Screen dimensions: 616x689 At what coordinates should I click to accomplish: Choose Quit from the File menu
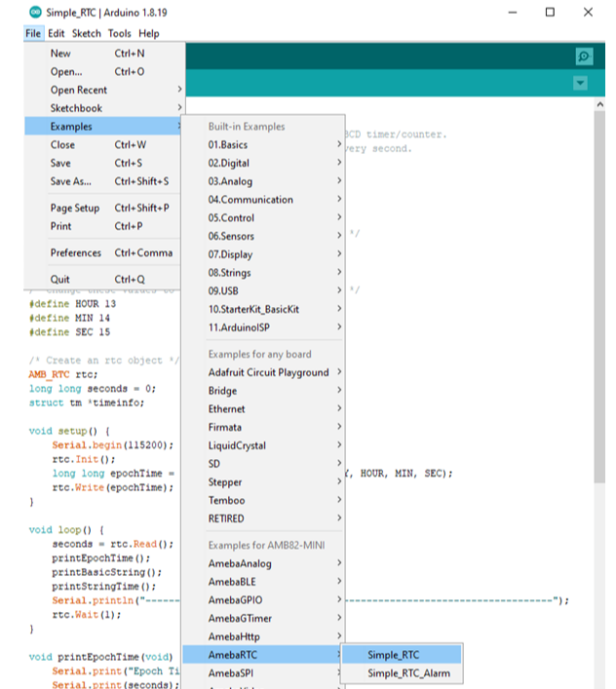tap(102, 280)
